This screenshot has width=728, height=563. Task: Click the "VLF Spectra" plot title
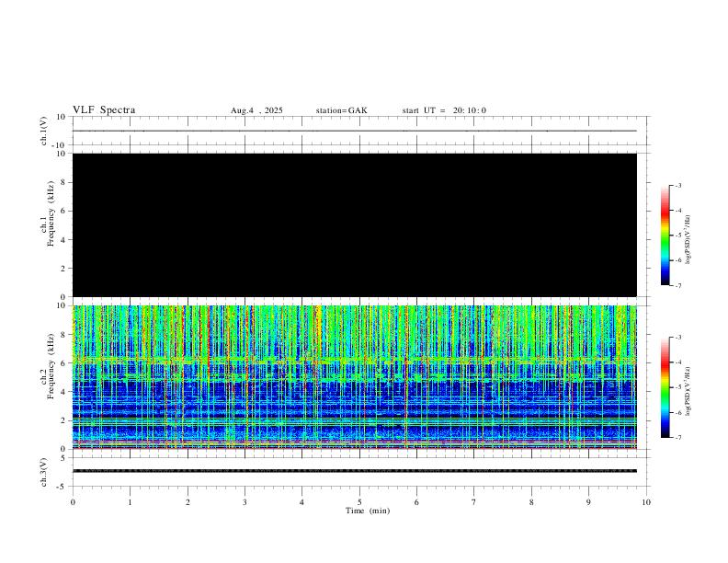(104, 110)
